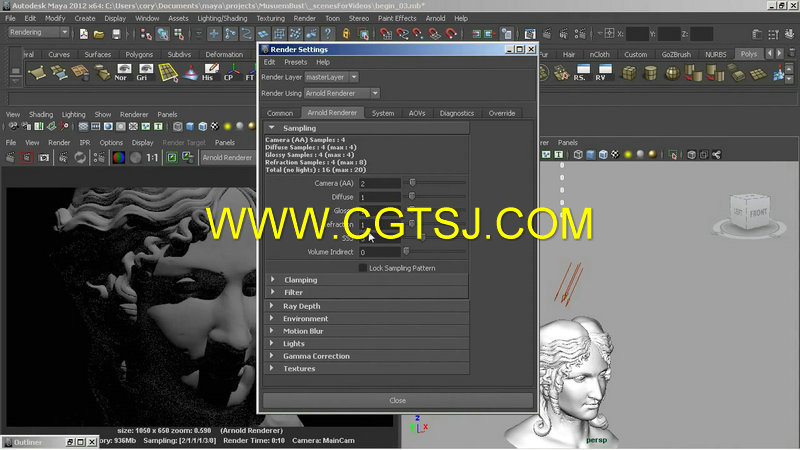Toggle the Resolution Gate icon in viewport toolbar
800x450 pixels.
click(108, 126)
